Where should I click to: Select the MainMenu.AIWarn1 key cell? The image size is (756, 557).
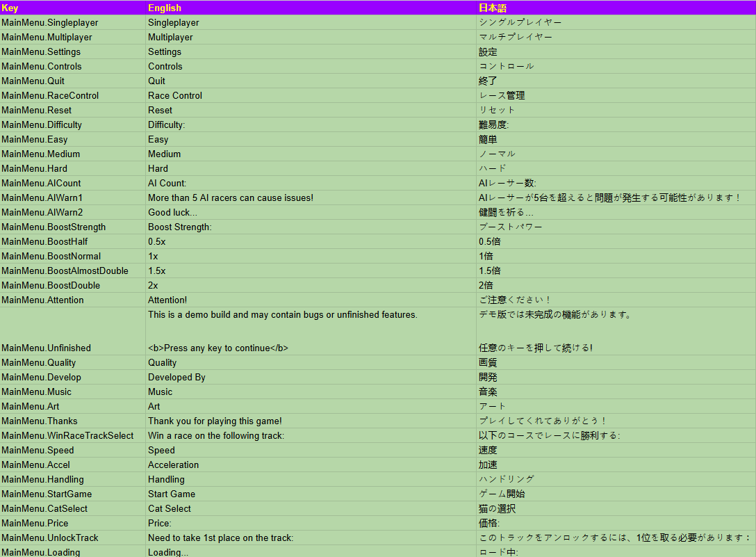[73, 198]
